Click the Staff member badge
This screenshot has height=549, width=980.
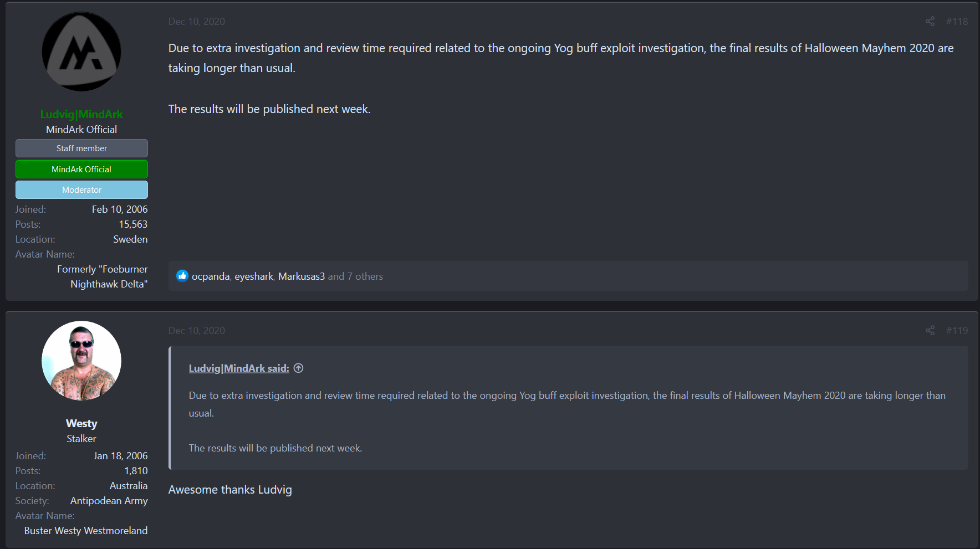tap(81, 148)
